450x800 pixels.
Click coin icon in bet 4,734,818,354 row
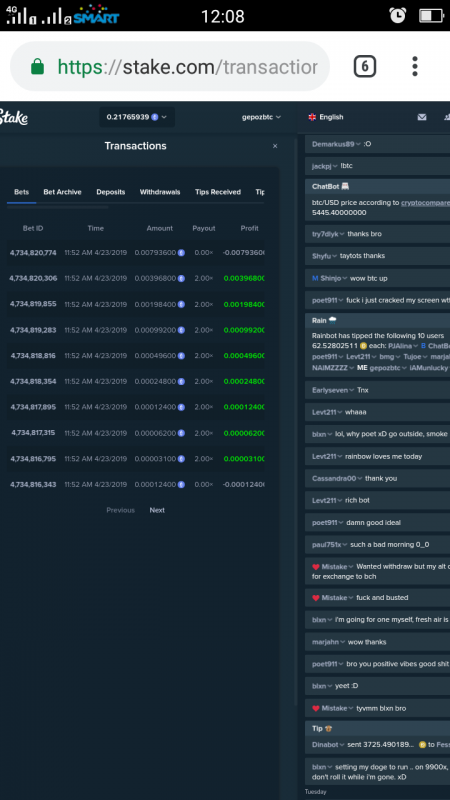pyautogui.click(x=181, y=382)
